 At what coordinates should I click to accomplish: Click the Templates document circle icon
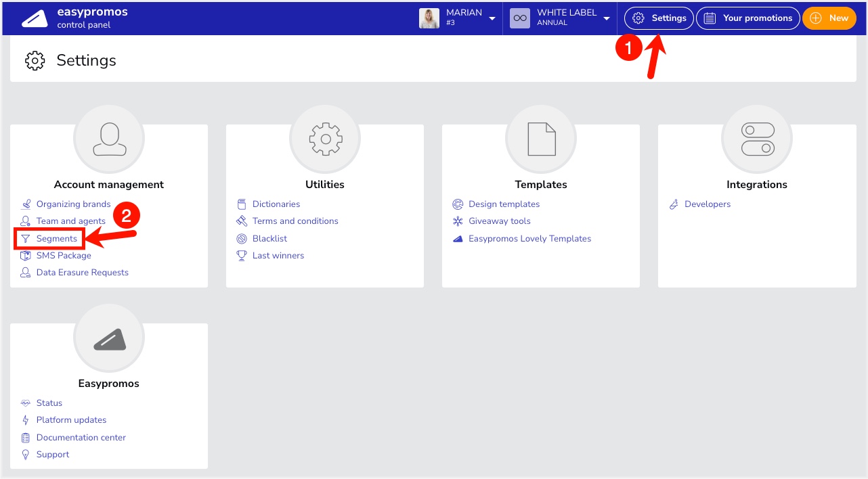coord(541,140)
